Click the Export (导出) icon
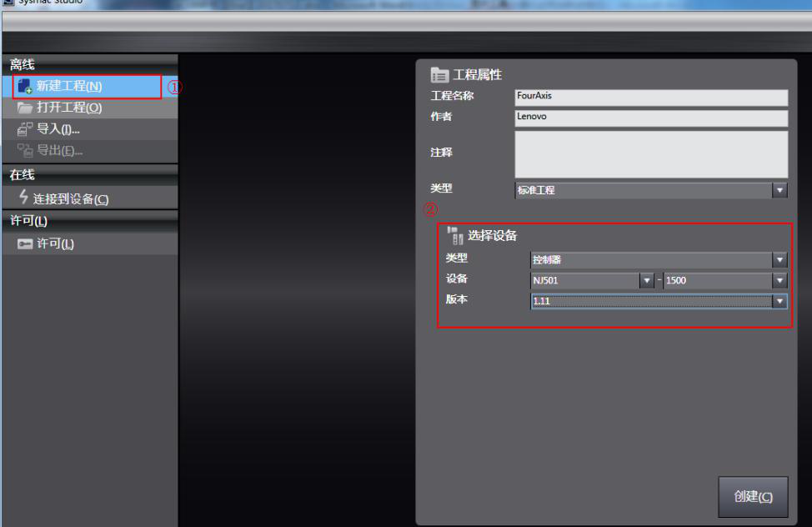 click(25, 150)
